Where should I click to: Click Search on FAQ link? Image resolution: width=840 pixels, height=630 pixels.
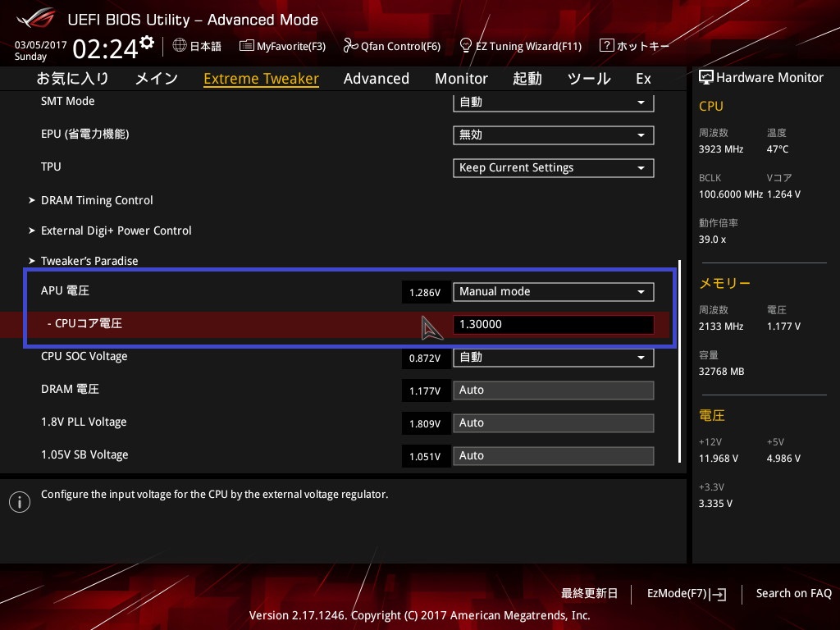pos(793,593)
